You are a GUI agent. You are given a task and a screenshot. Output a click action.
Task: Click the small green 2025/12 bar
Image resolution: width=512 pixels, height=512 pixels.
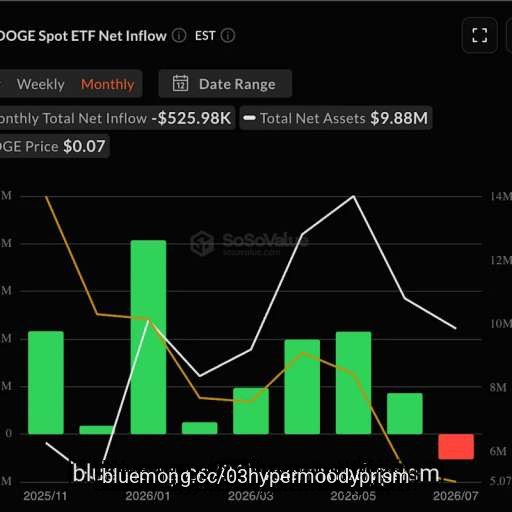[97, 430]
